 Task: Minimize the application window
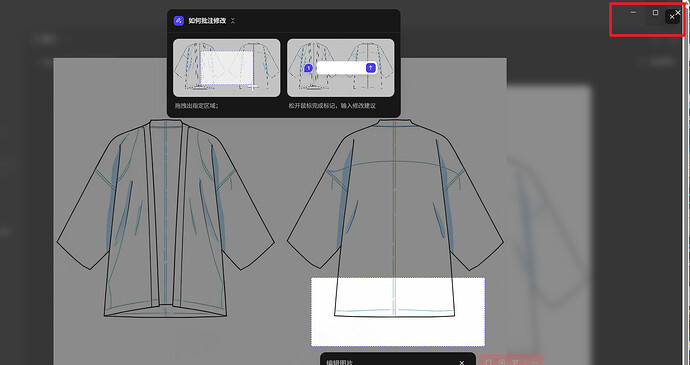[633, 12]
